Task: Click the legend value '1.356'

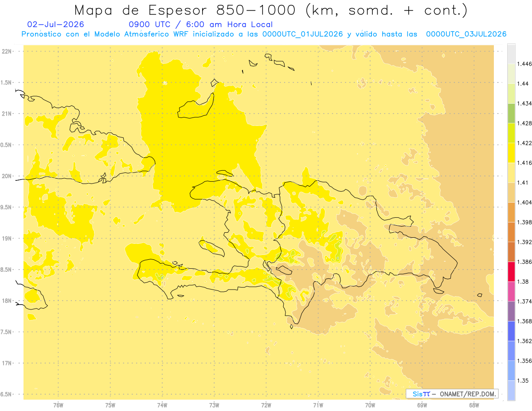Action: point(525,361)
